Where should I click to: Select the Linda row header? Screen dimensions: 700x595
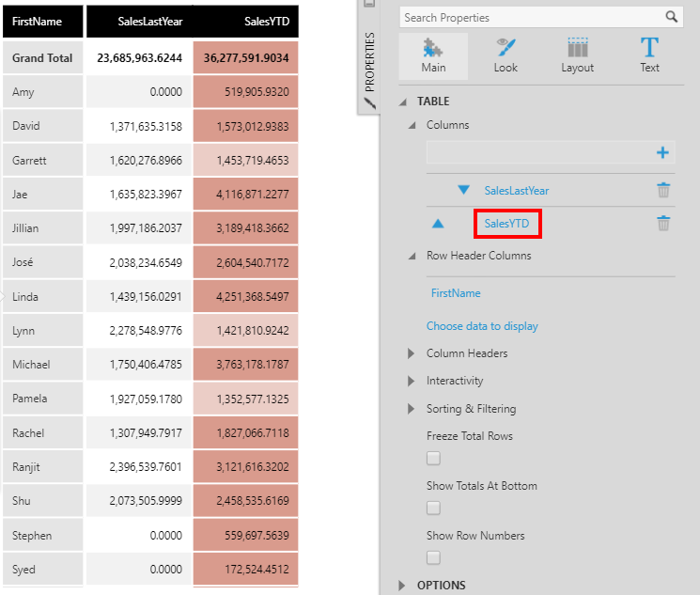pyautogui.click(x=43, y=296)
